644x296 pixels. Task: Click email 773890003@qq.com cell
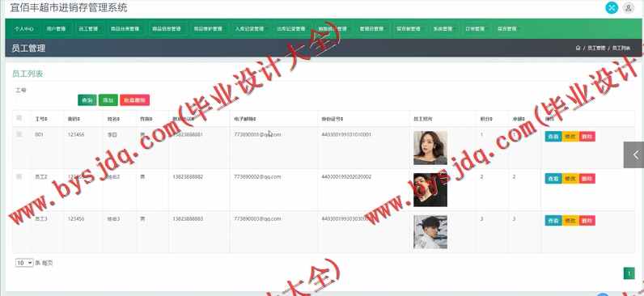257,219
